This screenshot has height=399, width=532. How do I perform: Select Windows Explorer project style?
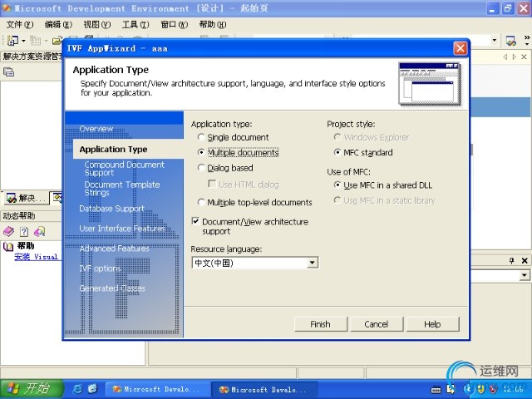click(372, 137)
